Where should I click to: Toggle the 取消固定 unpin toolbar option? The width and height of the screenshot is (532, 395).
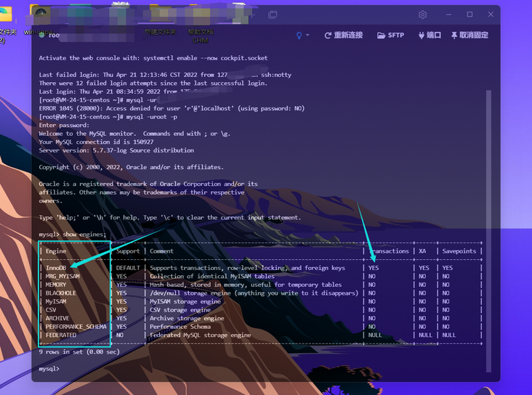(469, 35)
